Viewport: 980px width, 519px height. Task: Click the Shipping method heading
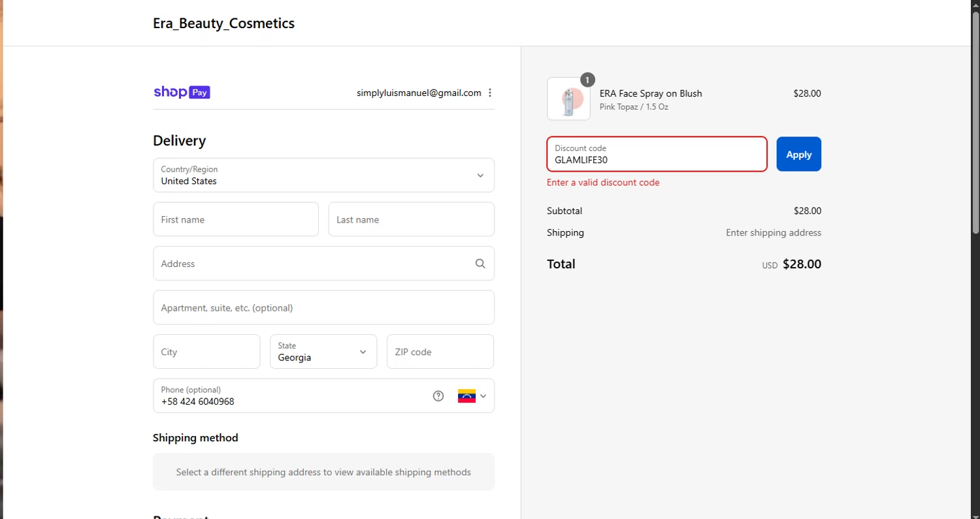pyautogui.click(x=195, y=437)
